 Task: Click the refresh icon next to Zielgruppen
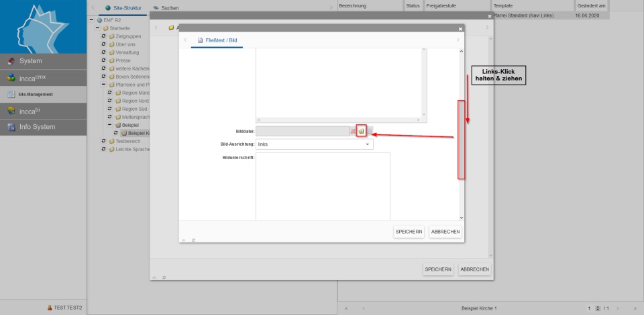pos(103,36)
